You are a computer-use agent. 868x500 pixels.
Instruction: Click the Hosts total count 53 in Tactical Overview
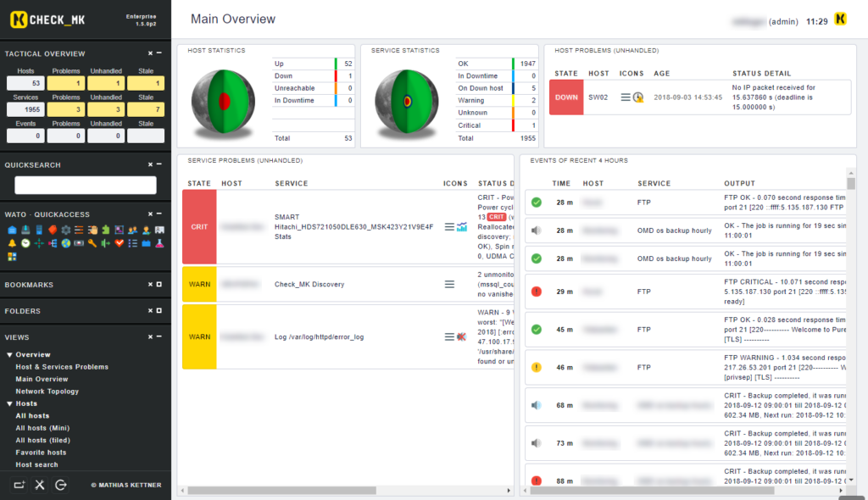[x=25, y=83]
